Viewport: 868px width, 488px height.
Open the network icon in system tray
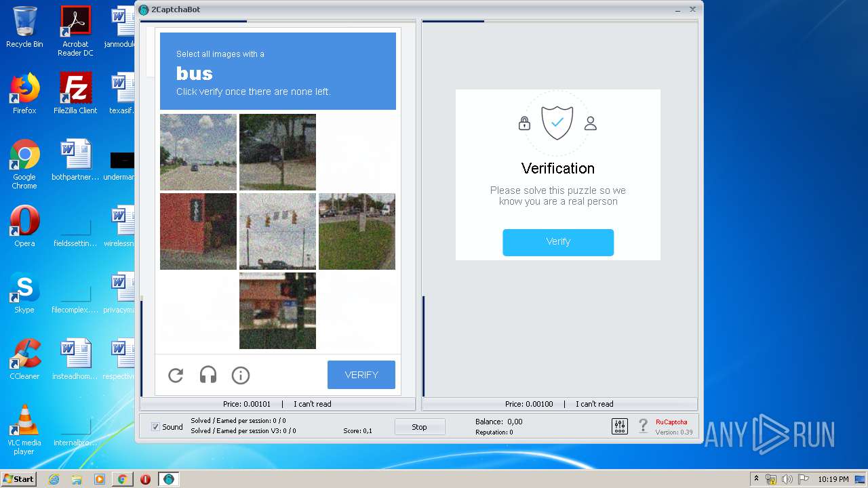pyautogui.click(x=770, y=479)
